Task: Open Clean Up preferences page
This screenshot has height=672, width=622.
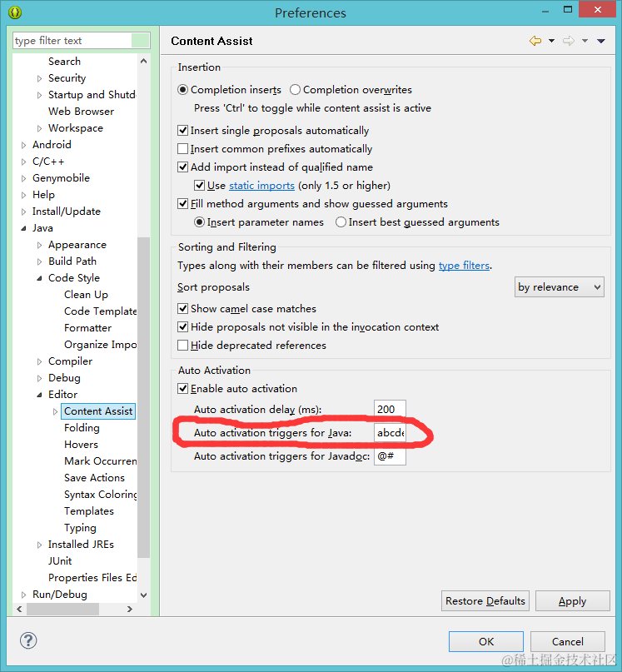Action: [x=86, y=295]
